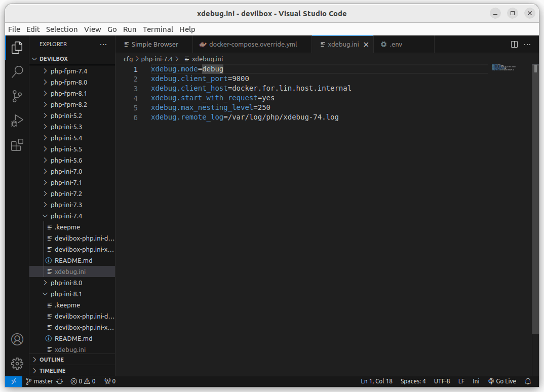Click the Split Editor Right icon
The image size is (544, 392).
coord(514,45)
